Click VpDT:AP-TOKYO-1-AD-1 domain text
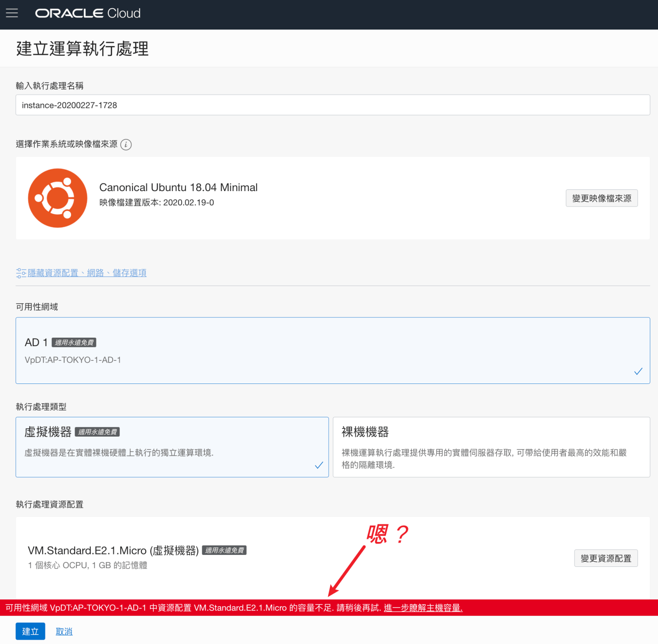The height and width of the screenshot is (644, 658). [73, 360]
